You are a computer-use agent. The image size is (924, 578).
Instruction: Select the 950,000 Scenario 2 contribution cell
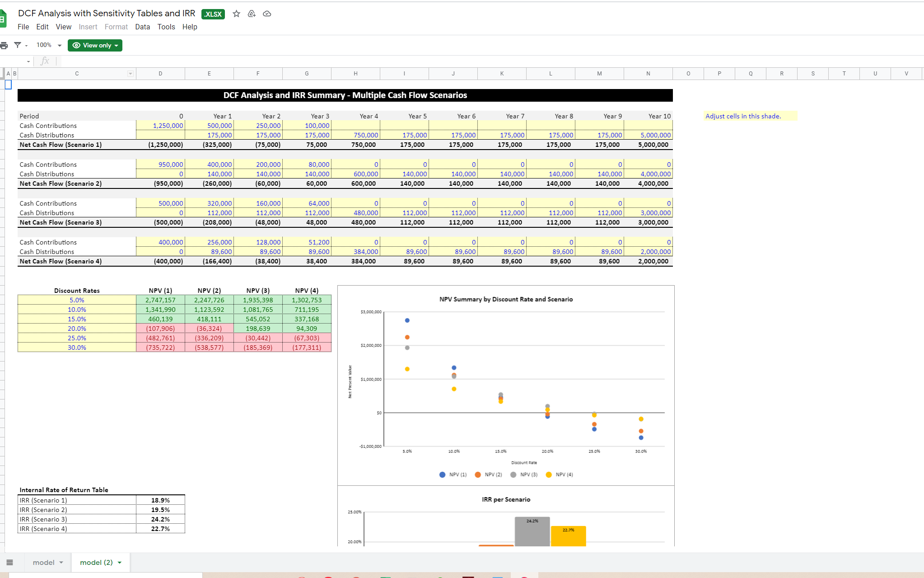tap(160, 164)
